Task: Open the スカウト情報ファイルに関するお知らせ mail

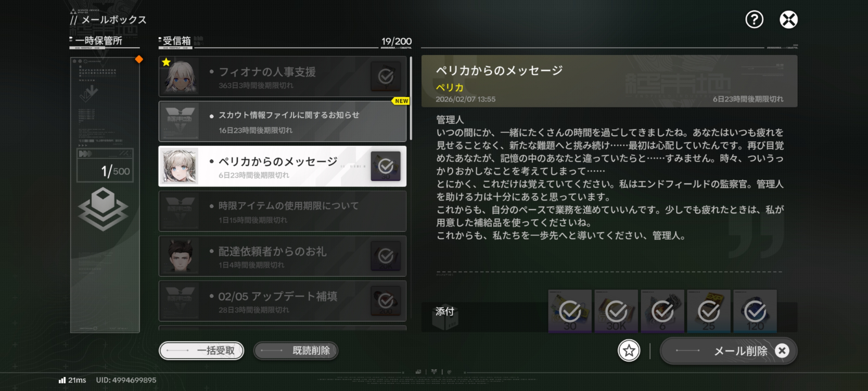Action: pyautogui.click(x=282, y=121)
